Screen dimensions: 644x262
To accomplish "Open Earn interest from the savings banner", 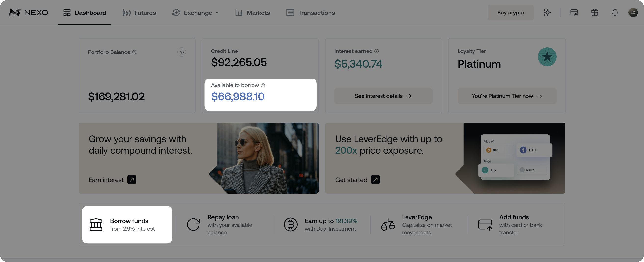I will 106,180.
